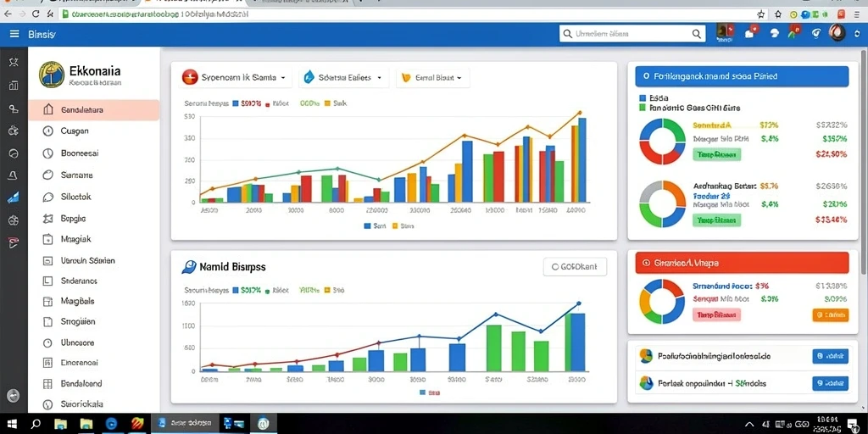The image size is (868, 434).
Task: Expand the Sdatsia Eaiiets dropdown
Action: tap(343, 78)
